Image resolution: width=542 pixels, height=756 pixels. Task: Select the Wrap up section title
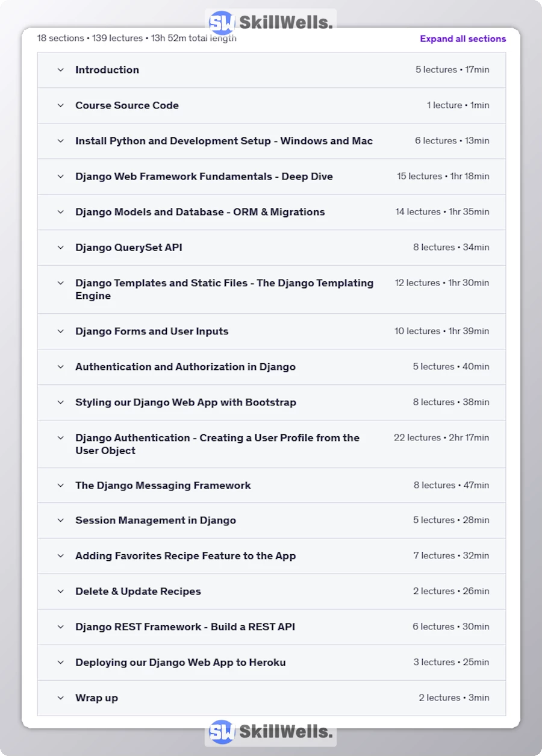96,698
